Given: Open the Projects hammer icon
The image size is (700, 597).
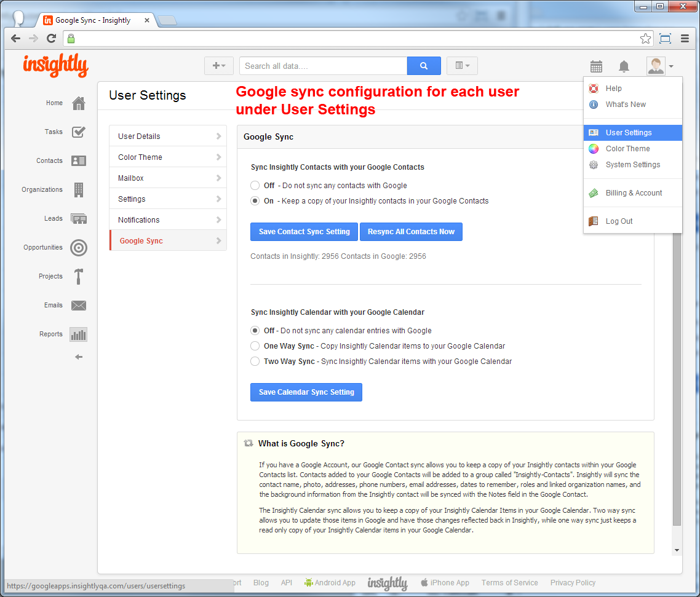Looking at the screenshot, I should point(79,277).
